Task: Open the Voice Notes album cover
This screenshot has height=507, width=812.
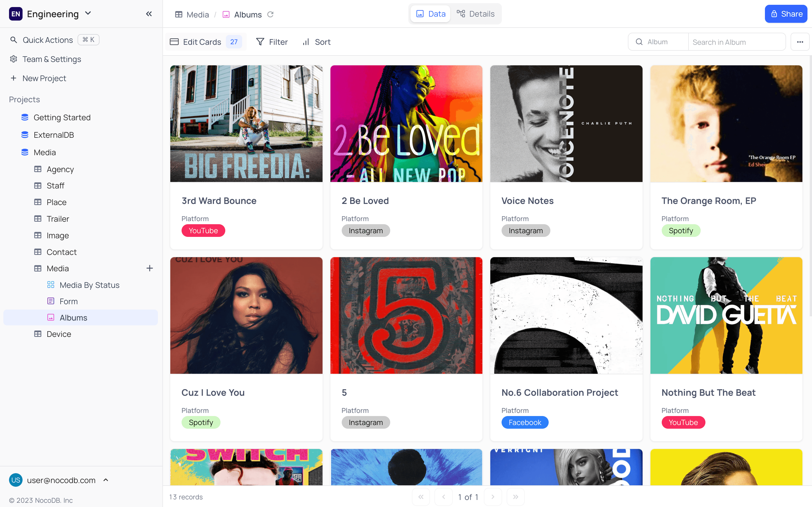Action: click(566, 124)
